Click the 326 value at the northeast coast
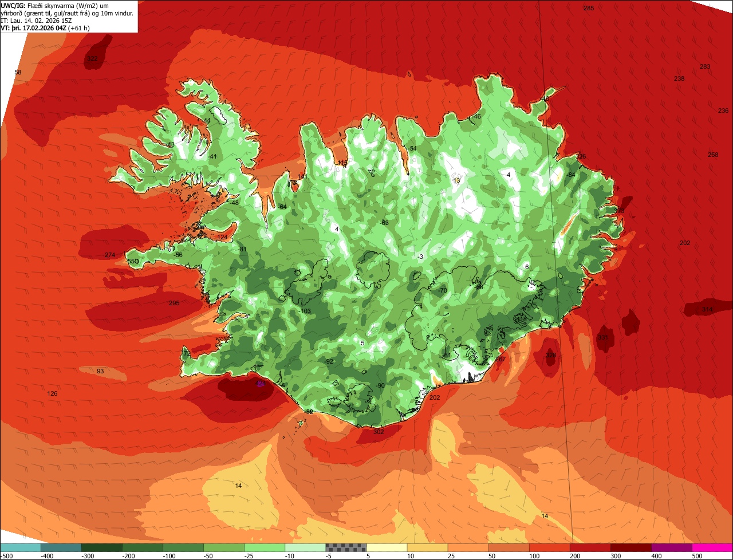This screenshot has height=560, width=733. coord(581,157)
